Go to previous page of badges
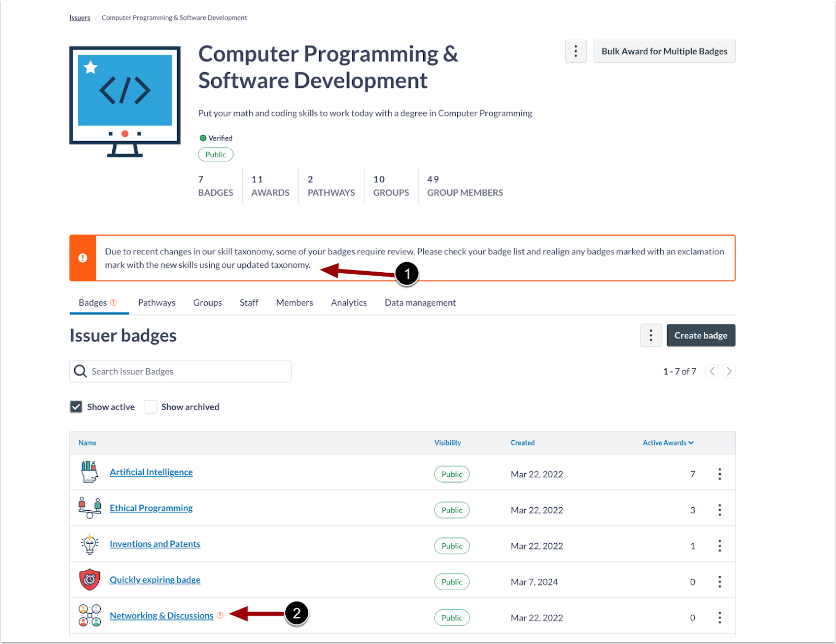 point(712,371)
